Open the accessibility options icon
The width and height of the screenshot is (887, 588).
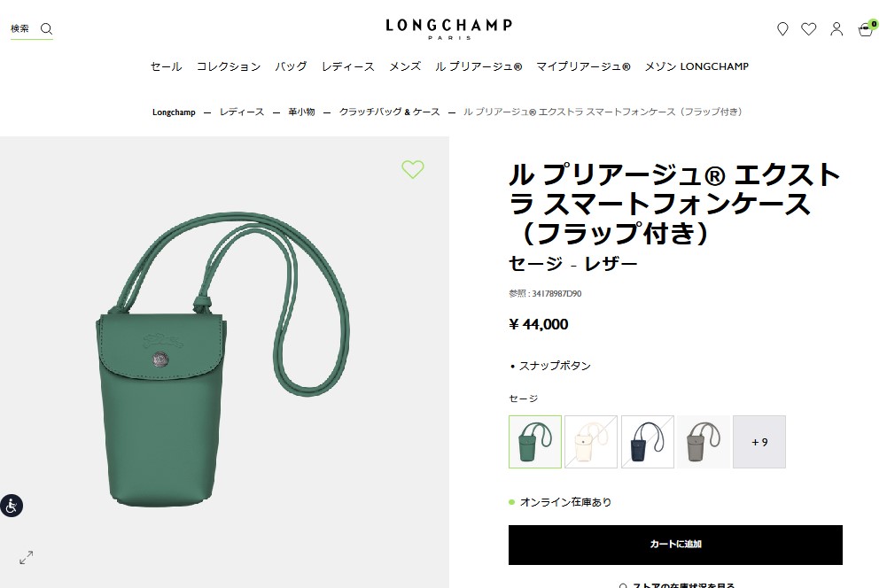pyautogui.click(x=12, y=506)
